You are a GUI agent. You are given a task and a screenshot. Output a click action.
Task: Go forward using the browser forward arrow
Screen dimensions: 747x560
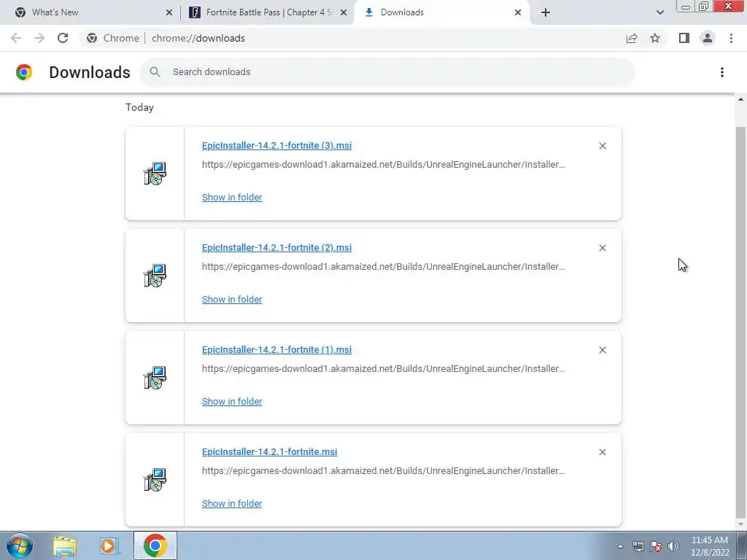point(39,38)
